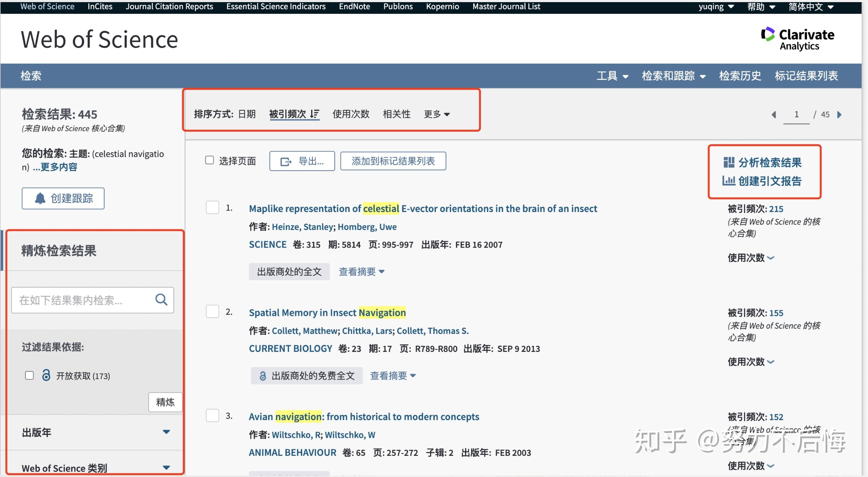Viewport: 868px width, 477px height.
Task: Go to 检索 search tab
Action: click(x=31, y=76)
